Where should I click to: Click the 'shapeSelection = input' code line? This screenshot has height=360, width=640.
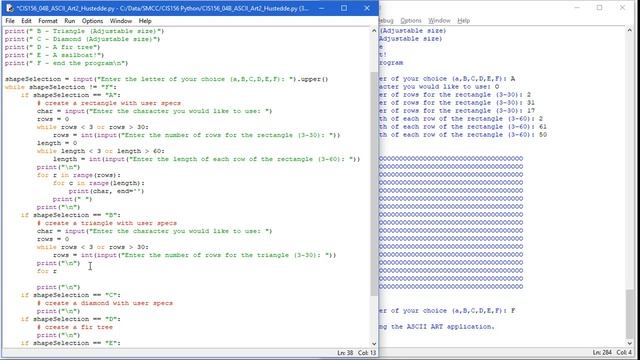pos(166,79)
